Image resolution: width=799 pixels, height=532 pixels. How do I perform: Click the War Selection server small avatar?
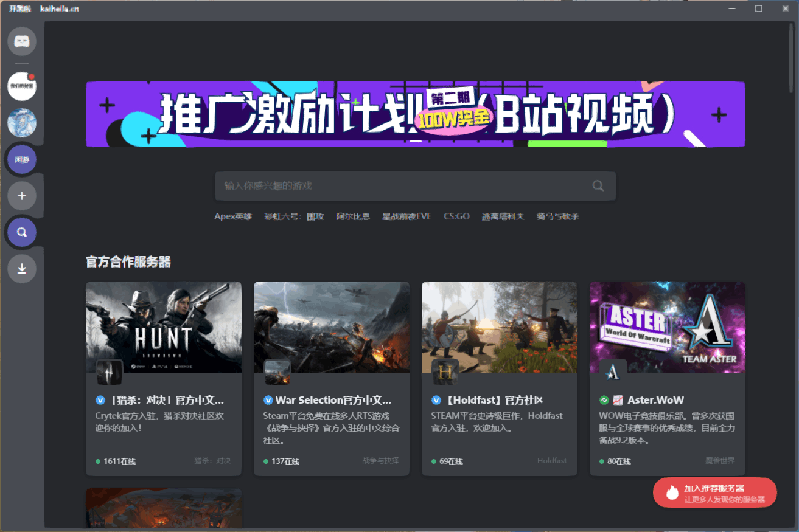[x=277, y=372]
